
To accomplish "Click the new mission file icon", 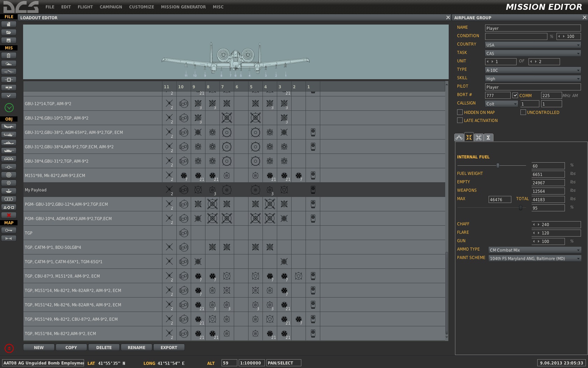I will pyautogui.click(x=9, y=24).
